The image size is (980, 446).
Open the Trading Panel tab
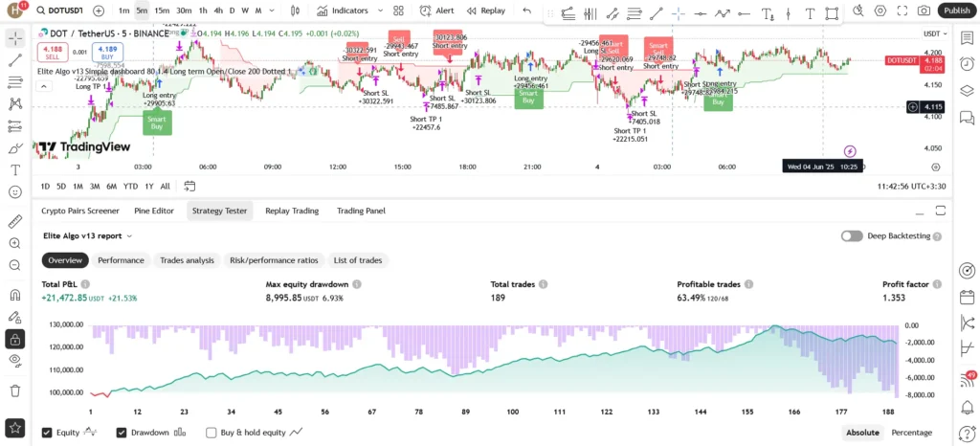click(361, 211)
